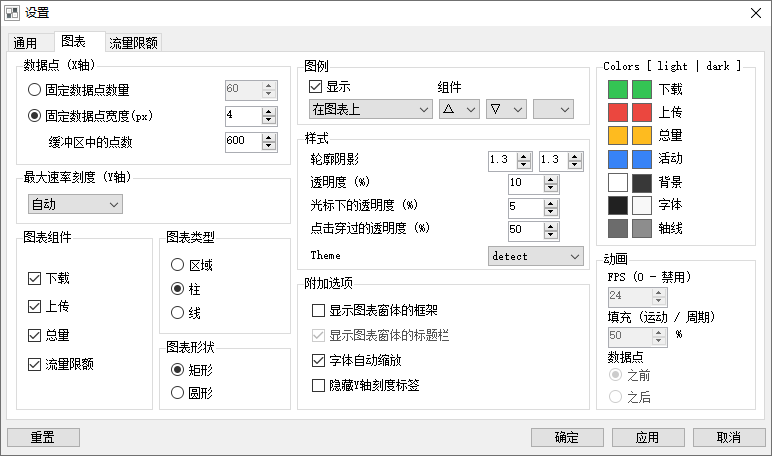Screen dimensions: 772x456
Task: Toggle the chart component 流量限额 checkbox
Action: 34,364
